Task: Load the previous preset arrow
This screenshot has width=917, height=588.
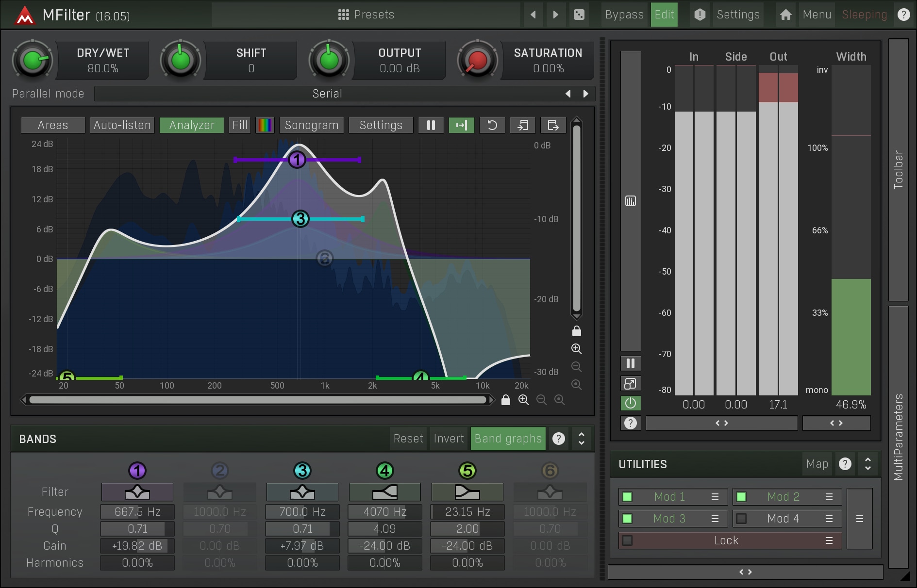Action: pos(534,15)
